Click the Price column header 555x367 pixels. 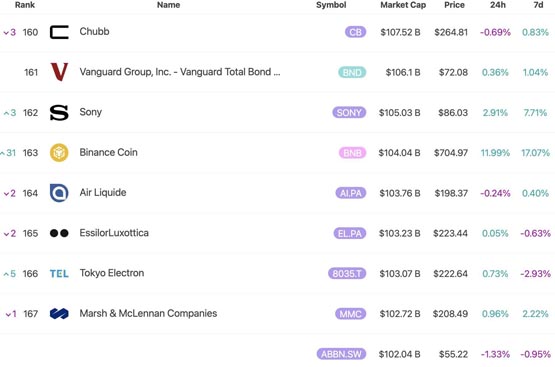[454, 5]
